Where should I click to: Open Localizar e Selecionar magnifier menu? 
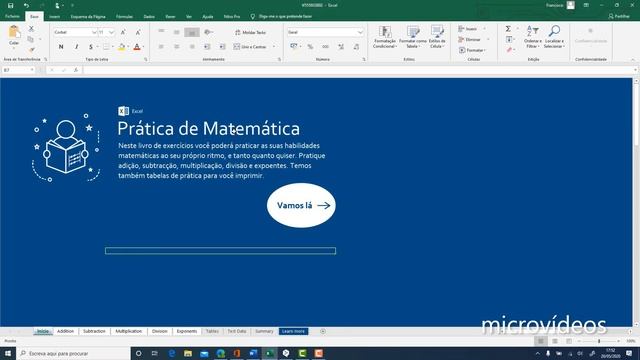(554, 37)
